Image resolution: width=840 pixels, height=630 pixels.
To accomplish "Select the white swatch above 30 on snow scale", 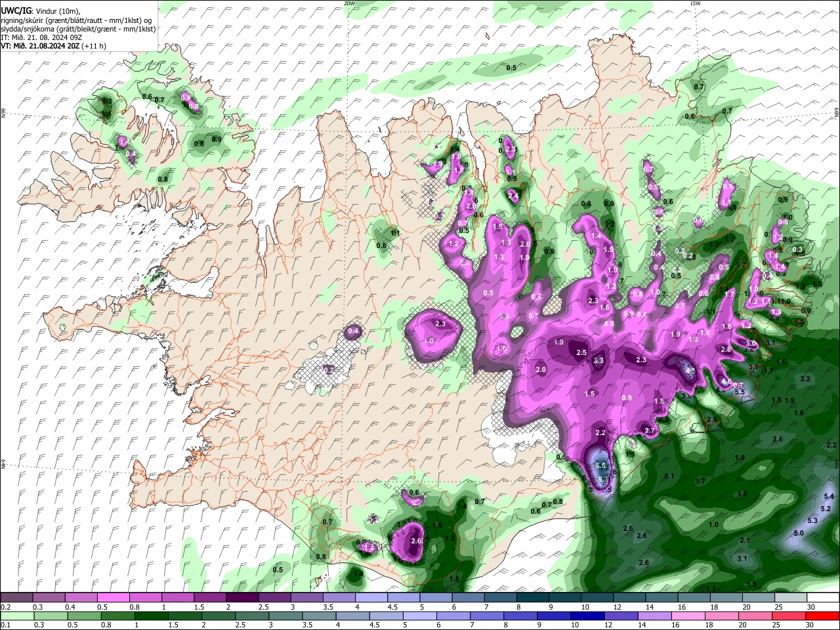I will 824,598.
